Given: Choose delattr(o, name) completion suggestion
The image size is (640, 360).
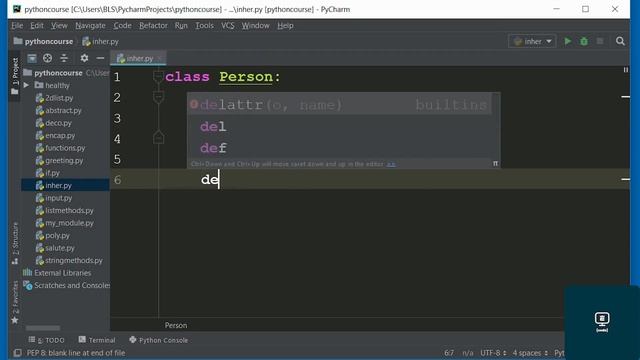Looking at the screenshot, I should tap(340, 105).
